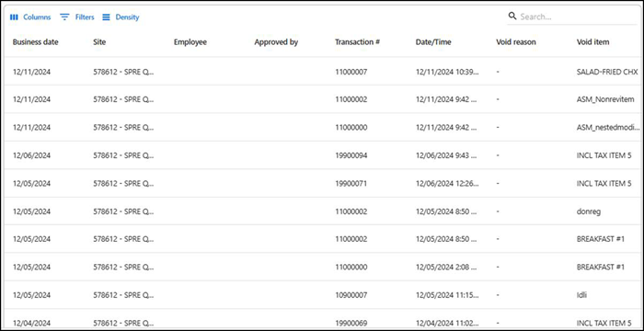
Task: Select transaction number 19900071
Action: tap(351, 184)
